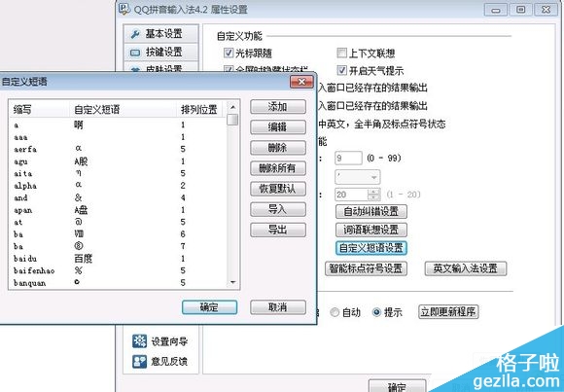Image resolution: width=564 pixels, height=392 pixels.
Task: Click the 删除所有 button
Action: coord(278,168)
